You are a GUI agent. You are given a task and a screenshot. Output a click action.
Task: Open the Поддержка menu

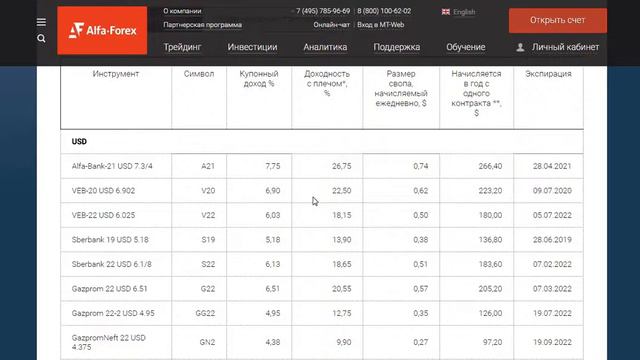(396, 47)
